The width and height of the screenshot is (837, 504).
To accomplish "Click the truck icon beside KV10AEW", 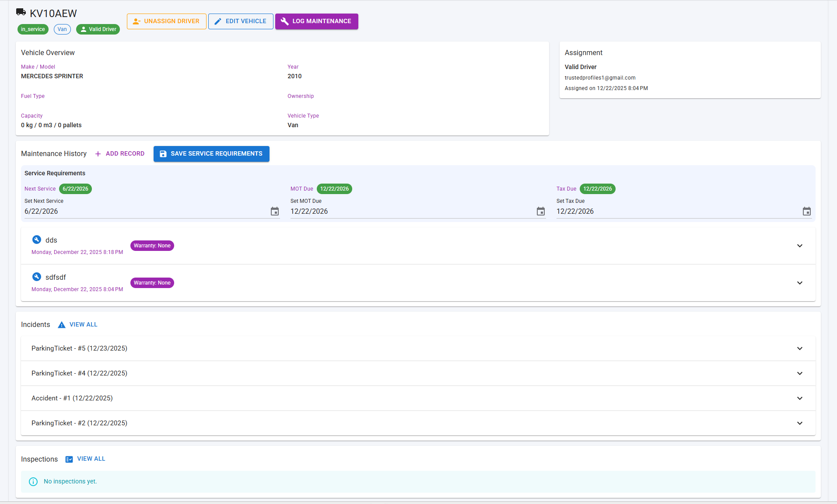I will (x=21, y=11).
